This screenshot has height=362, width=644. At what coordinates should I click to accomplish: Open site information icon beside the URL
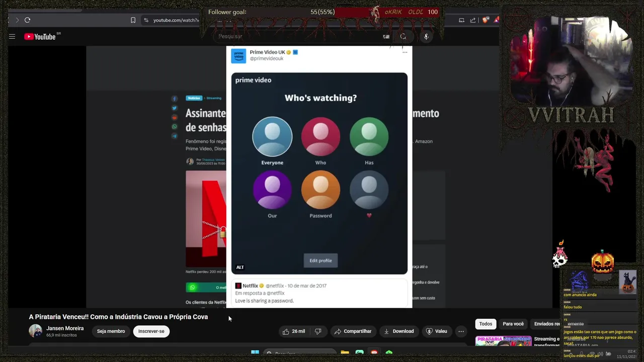146,20
